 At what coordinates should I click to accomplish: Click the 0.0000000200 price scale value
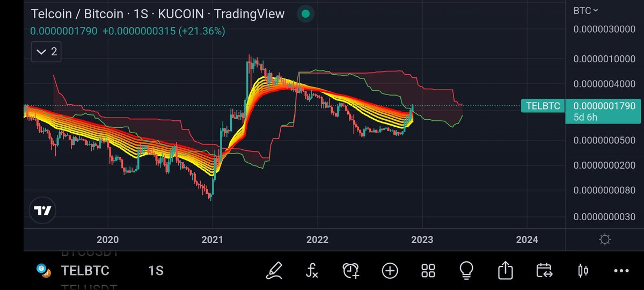604,165
